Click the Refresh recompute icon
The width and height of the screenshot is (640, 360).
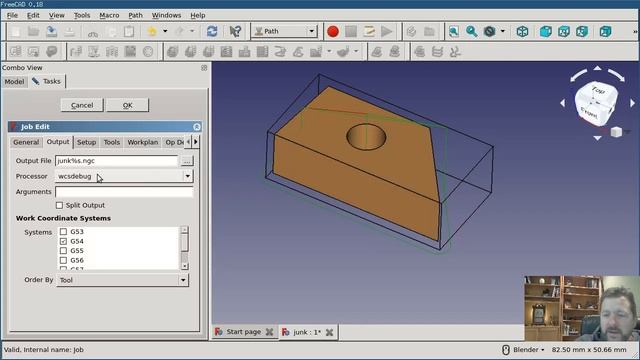tap(212, 31)
